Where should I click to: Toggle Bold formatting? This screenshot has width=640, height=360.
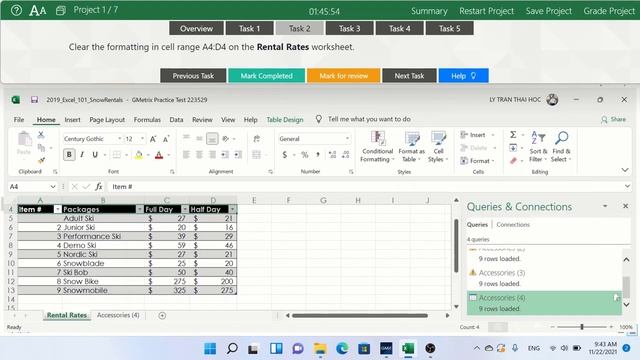coord(69,155)
